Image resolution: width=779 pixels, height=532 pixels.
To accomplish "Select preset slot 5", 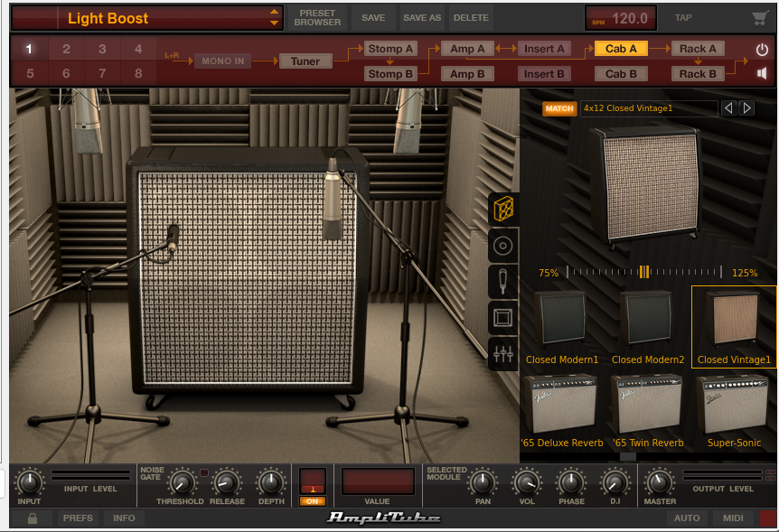I will pos(30,73).
